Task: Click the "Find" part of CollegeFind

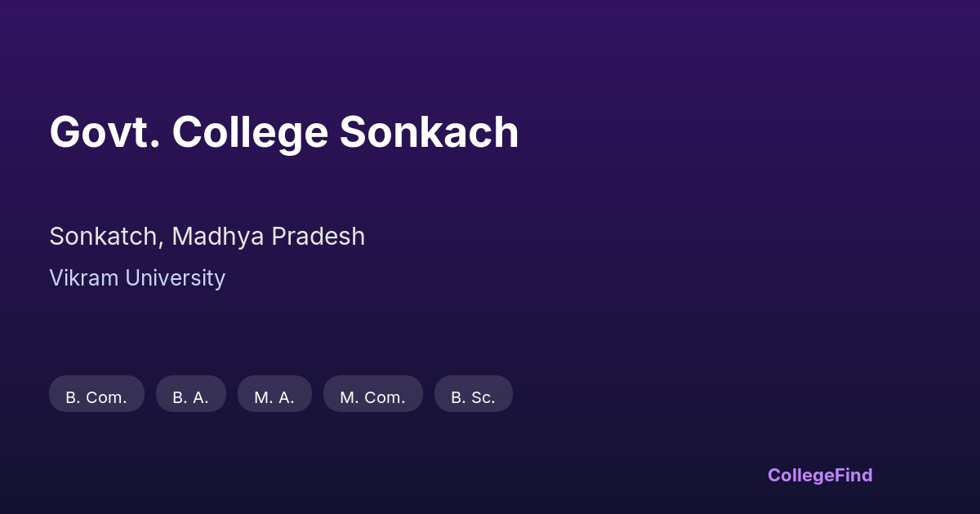Action: click(x=855, y=475)
